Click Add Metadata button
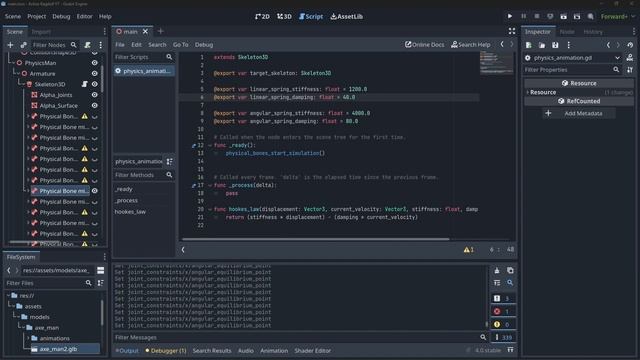Screen dimensions: 640x360 [x=579, y=113]
